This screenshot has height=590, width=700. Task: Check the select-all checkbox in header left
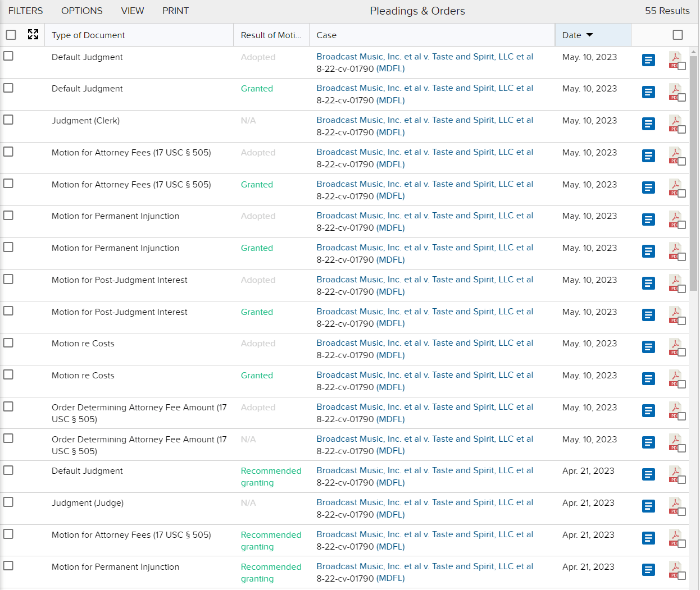pos(11,35)
